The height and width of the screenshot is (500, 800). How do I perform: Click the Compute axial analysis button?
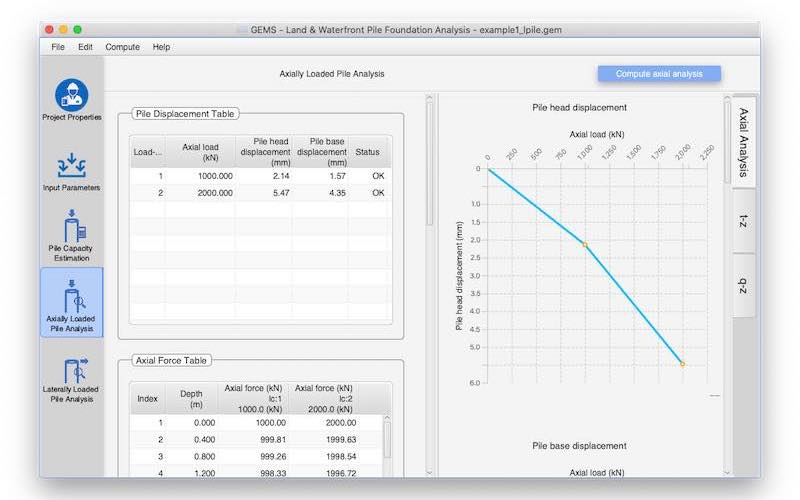659,74
